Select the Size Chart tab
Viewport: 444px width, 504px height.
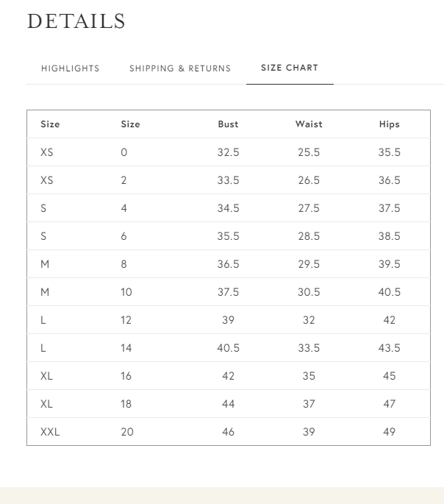click(290, 68)
